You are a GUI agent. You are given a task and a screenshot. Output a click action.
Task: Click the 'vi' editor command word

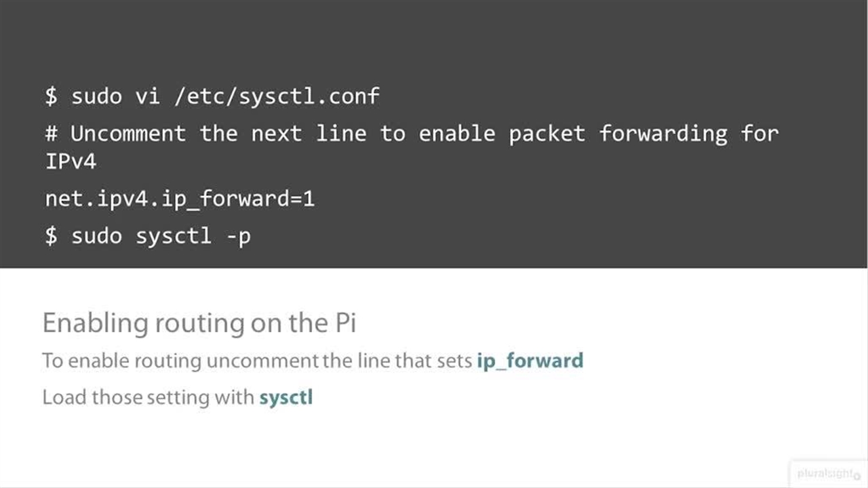pyautogui.click(x=147, y=96)
